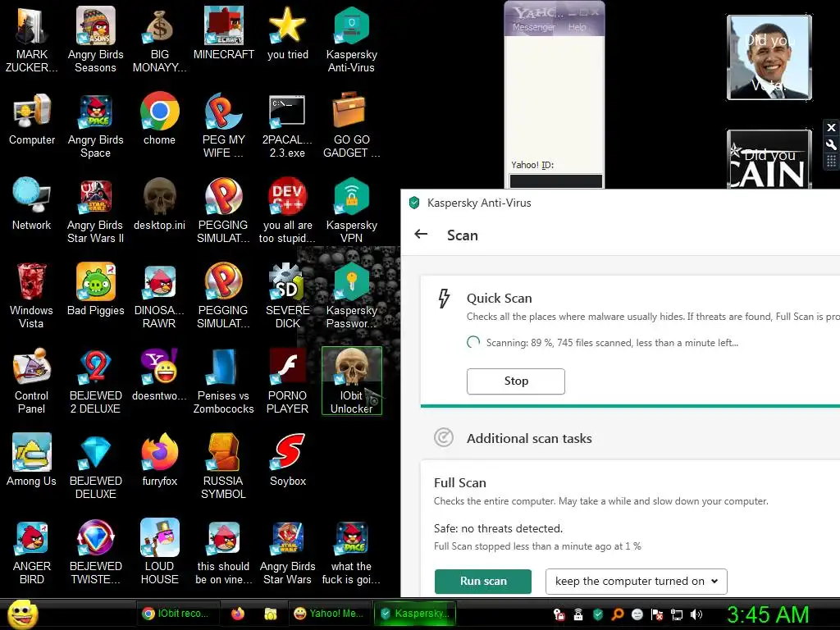Screen dimensions: 840x630
Task: Open the BEJEWED TWISTE... desktop icon
Action: click(x=95, y=551)
